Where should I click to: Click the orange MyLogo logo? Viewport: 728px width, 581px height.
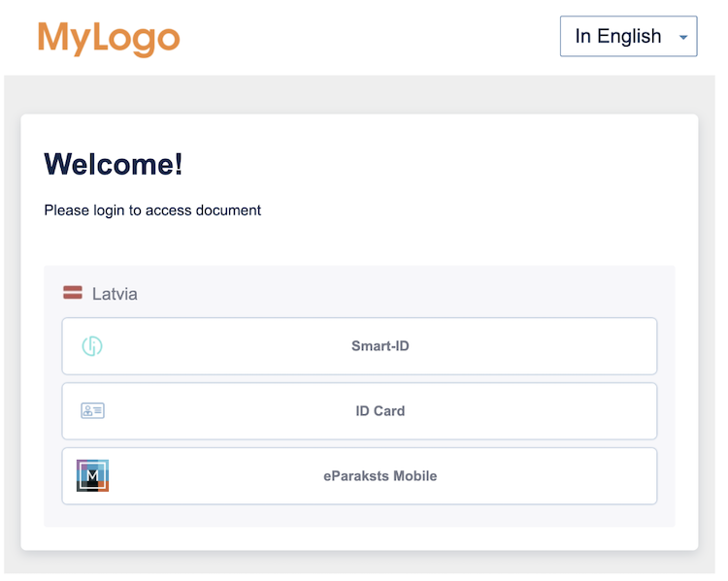point(109,39)
